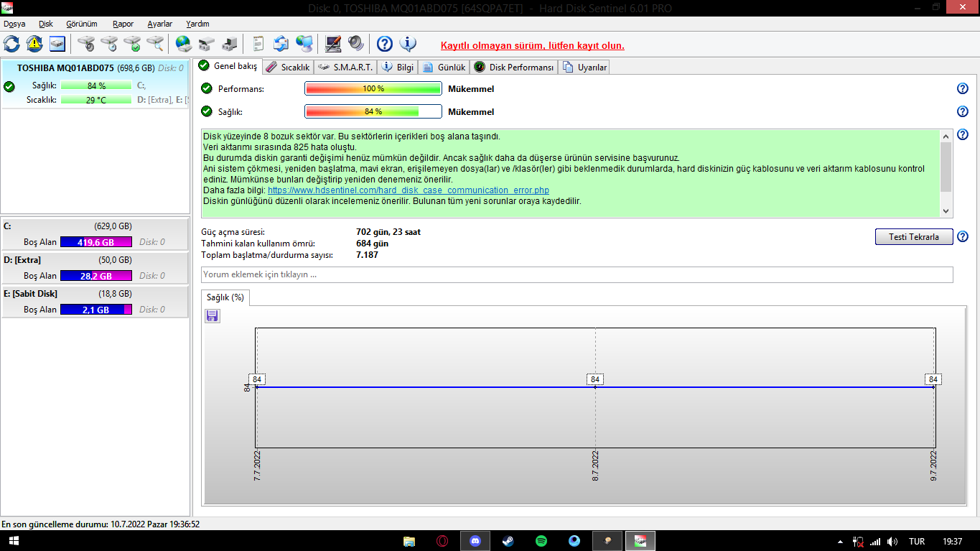Open the Ayarlar menu
The image size is (980, 551).
tap(159, 24)
